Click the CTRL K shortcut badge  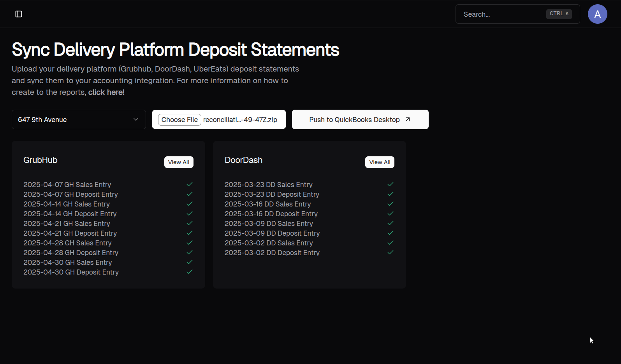(559, 14)
